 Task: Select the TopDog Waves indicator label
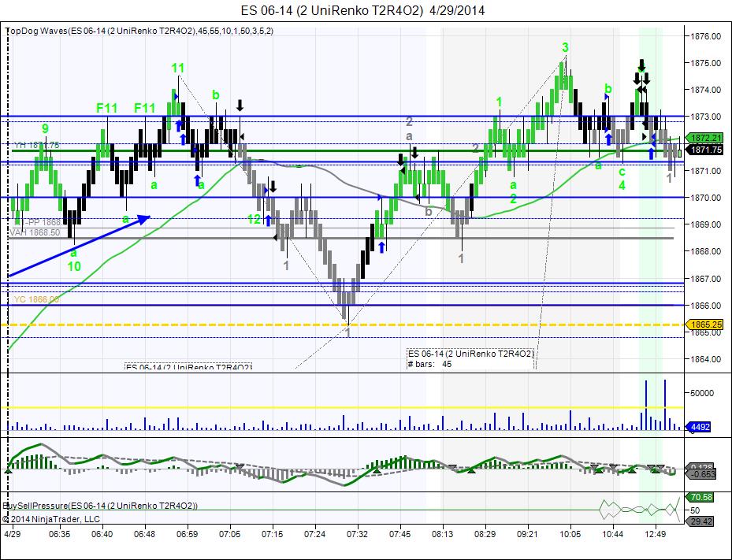tap(139, 32)
